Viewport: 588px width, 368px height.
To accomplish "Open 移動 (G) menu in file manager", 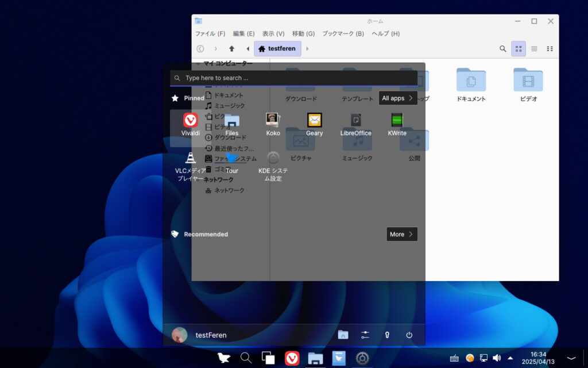I will pyautogui.click(x=303, y=33).
